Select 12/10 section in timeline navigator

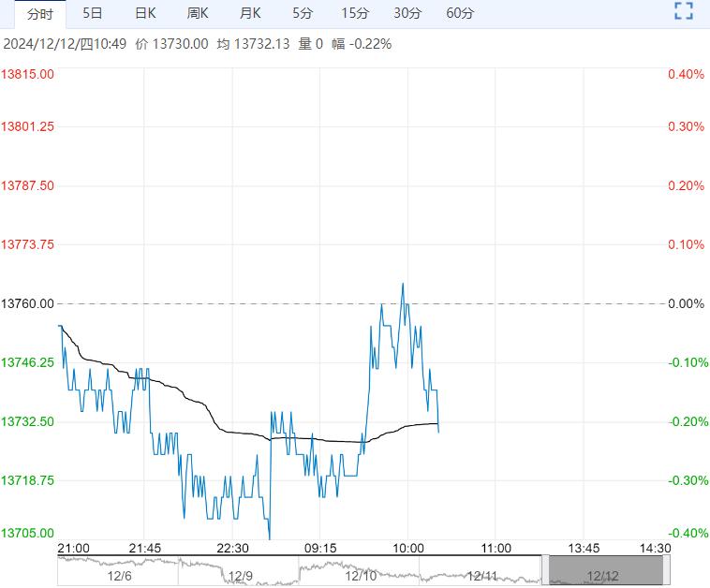(360, 576)
